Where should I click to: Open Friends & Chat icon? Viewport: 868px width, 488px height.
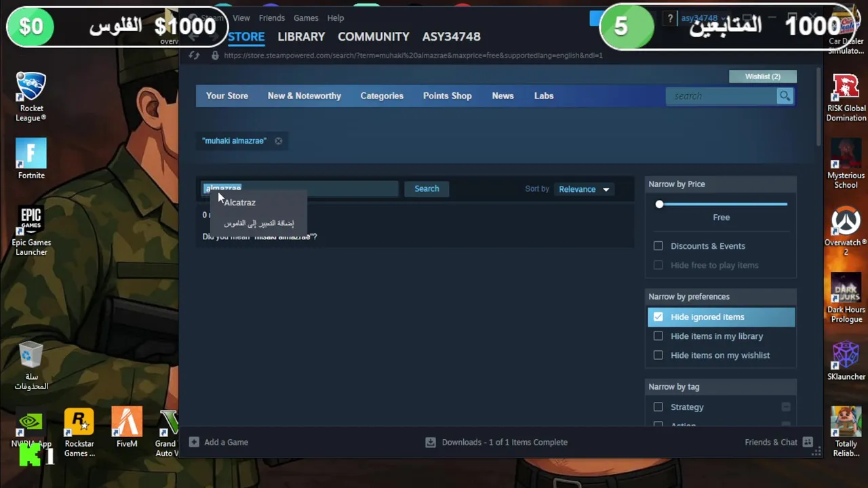808,442
